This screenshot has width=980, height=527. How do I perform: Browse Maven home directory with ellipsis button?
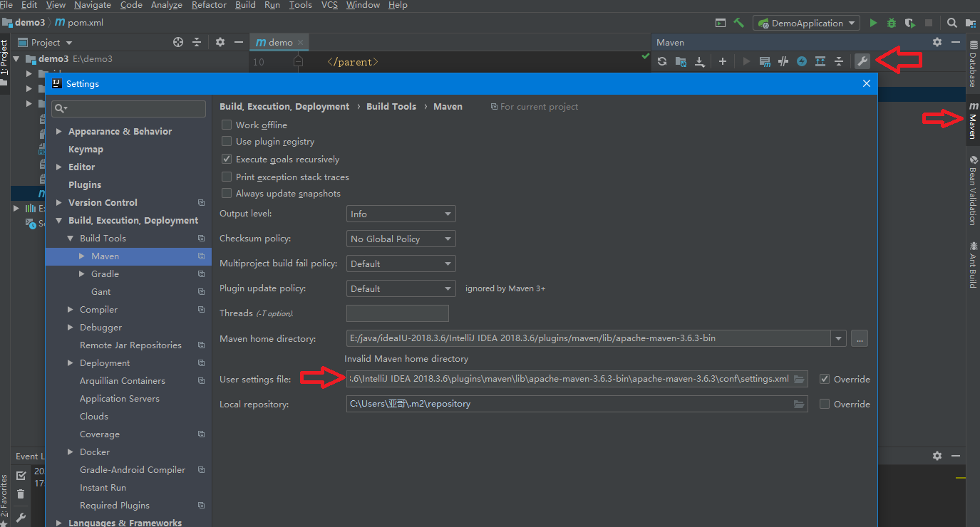point(860,338)
